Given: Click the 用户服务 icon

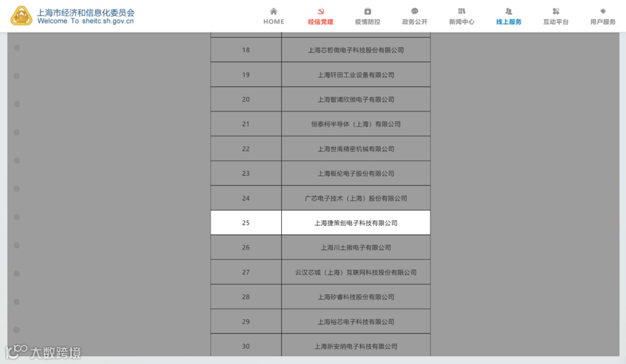Looking at the screenshot, I should [603, 11].
